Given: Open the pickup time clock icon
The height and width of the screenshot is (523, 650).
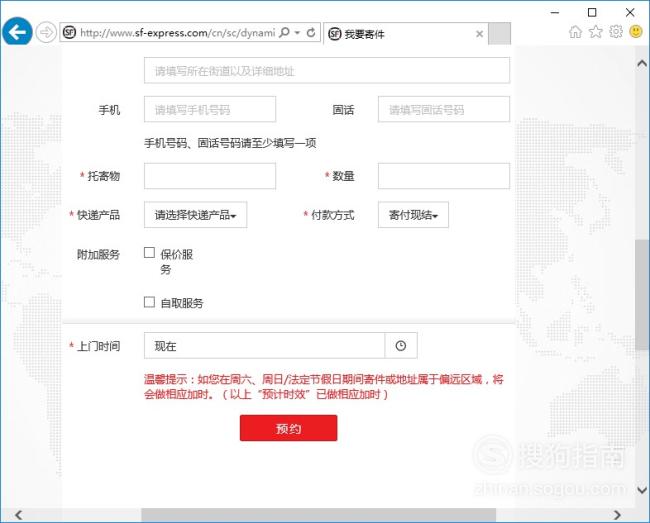Looking at the screenshot, I should tap(401, 346).
